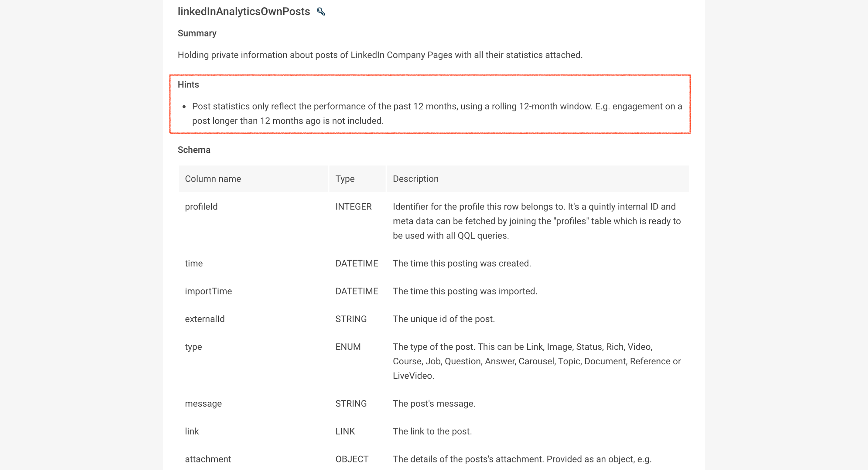Click the Schema subheading
Viewport: 868px width, 470px height.
coord(194,150)
